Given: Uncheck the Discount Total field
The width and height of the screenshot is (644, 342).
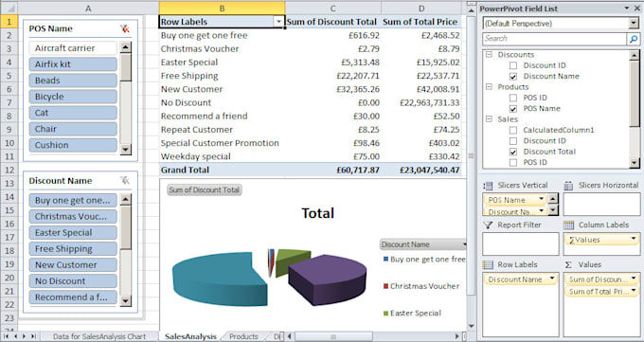Looking at the screenshot, I should (x=513, y=152).
